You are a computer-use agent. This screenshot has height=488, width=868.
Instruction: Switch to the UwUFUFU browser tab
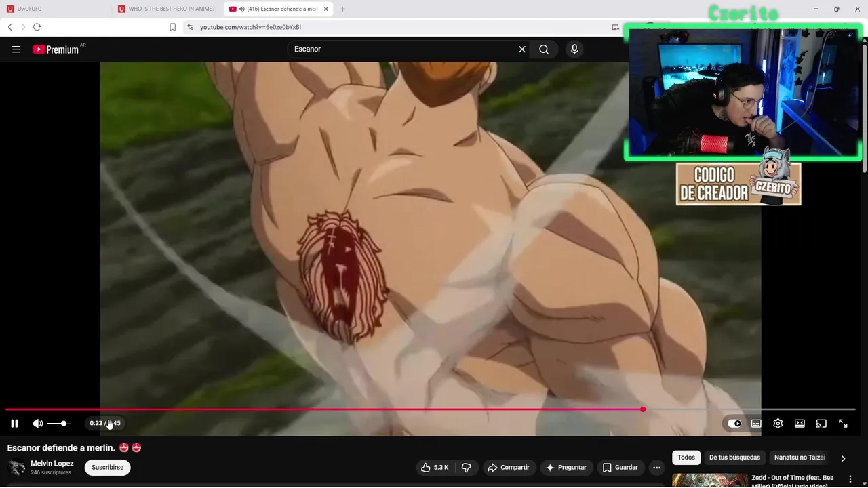point(56,9)
